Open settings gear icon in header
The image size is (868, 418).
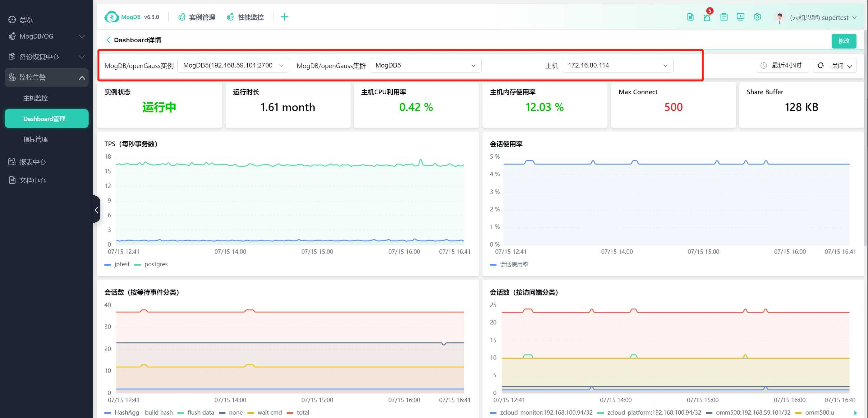[x=757, y=17]
